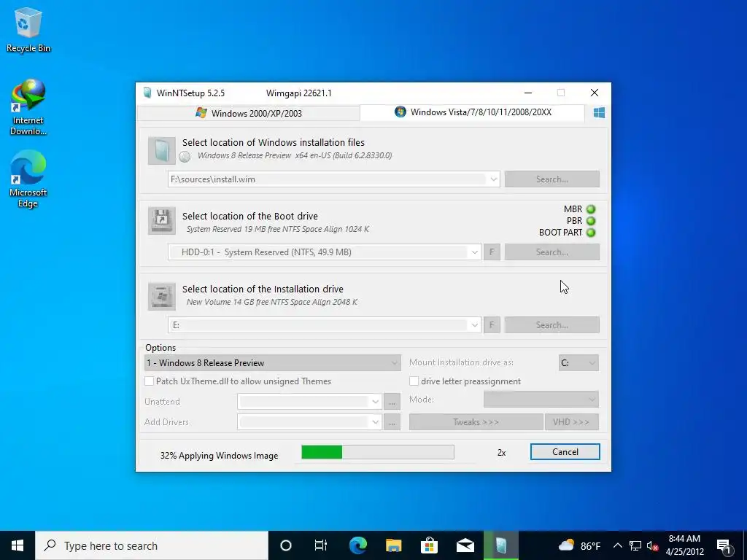The width and height of the screenshot is (747, 560).
Task: Click the Windows installation files section icon
Action: pos(161,150)
